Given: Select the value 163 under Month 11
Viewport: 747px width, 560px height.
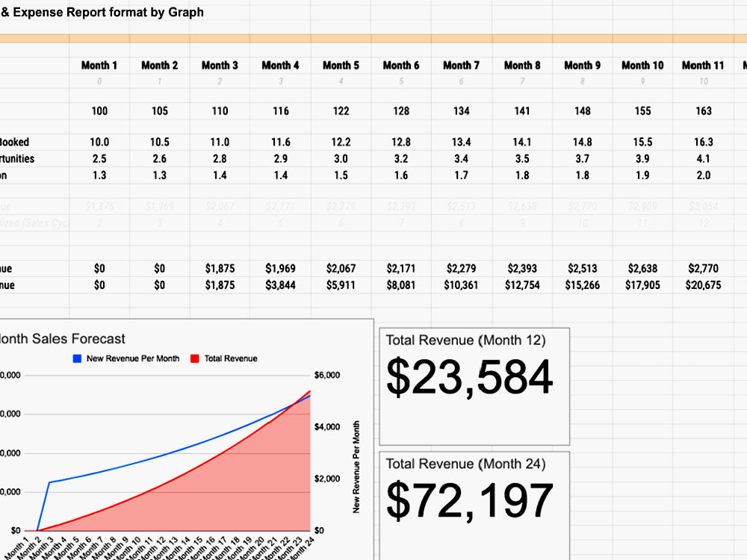Looking at the screenshot, I should (x=702, y=111).
